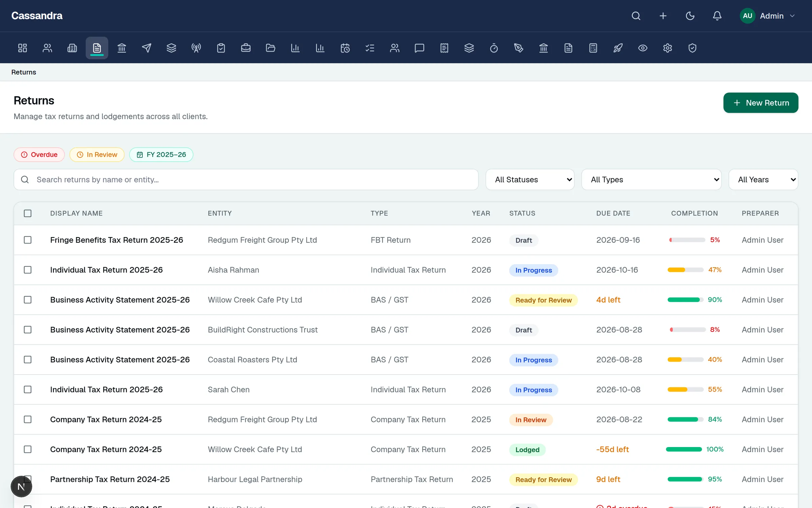This screenshot has height=508, width=812.
Task: Expand the Admin user menu
Action: coord(767,16)
